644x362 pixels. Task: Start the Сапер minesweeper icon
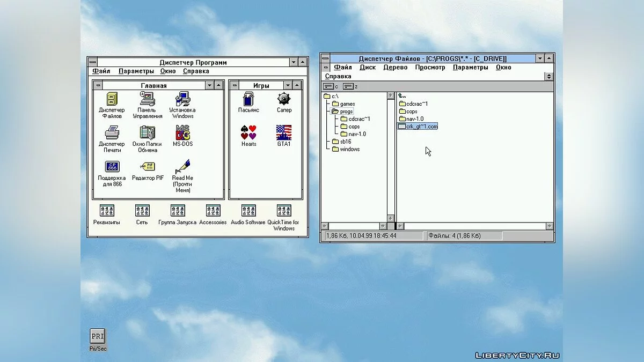click(x=284, y=99)
